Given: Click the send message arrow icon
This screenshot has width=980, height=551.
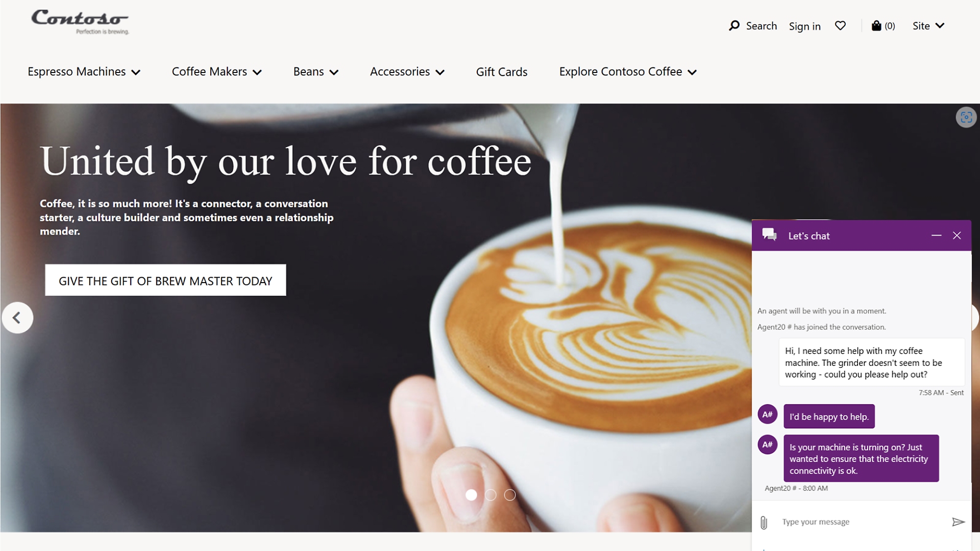Looking at the screenshot, I should pyautogui.click(x=958, y=522).
